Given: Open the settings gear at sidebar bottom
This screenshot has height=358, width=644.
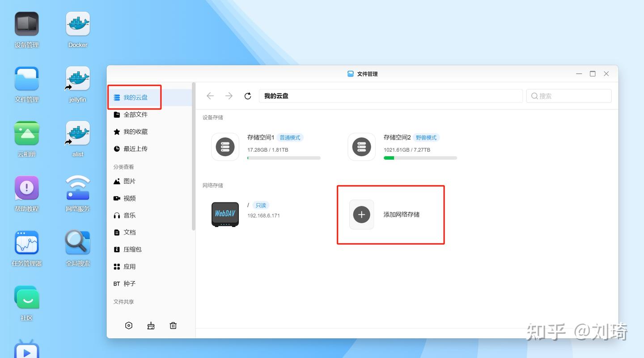Looking at the screenshot, I should pyautogui.click(x=129, y=325).
